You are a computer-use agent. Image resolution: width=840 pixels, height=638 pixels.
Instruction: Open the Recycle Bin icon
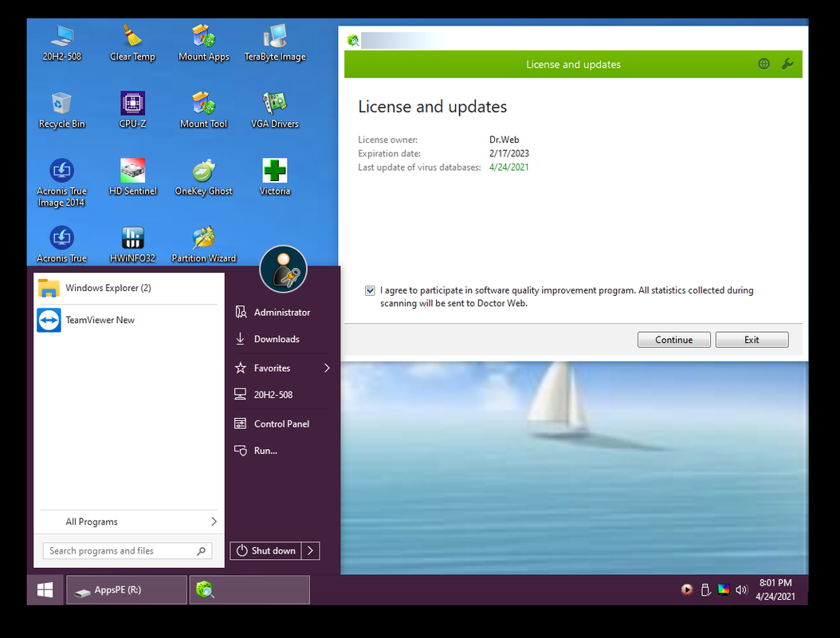coord(61,110)
